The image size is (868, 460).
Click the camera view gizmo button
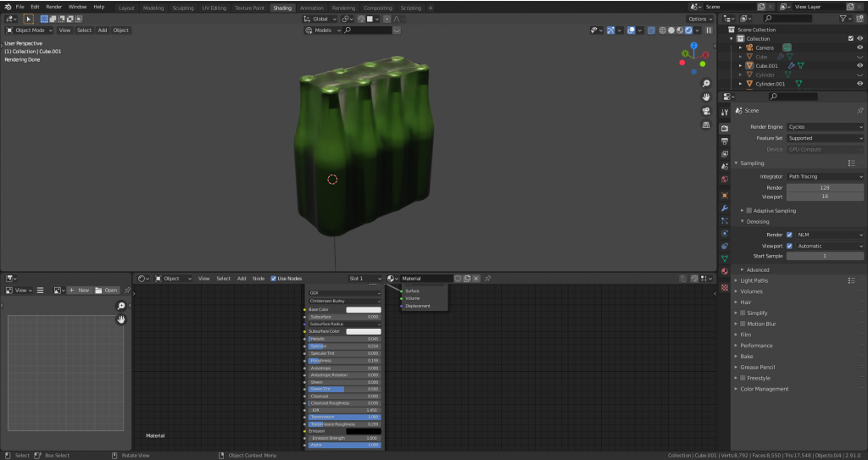click(706, 111)
